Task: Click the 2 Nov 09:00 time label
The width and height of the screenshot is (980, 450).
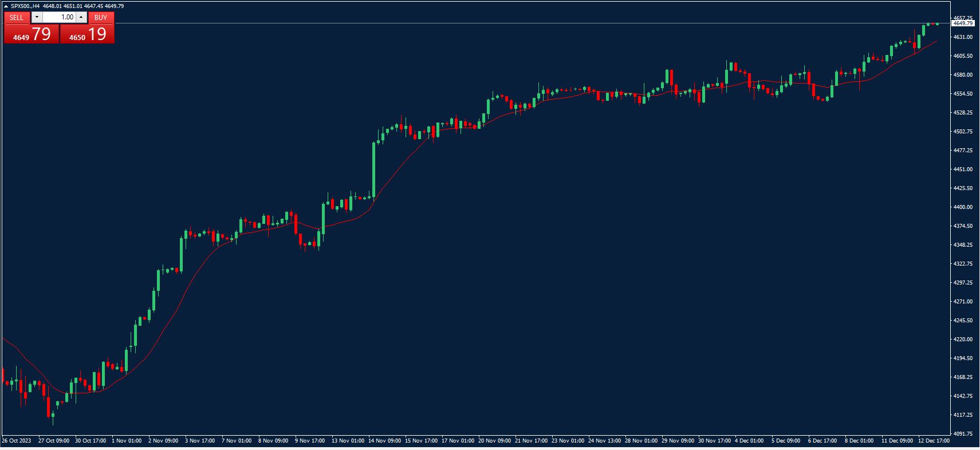Action: coord(163,441)
